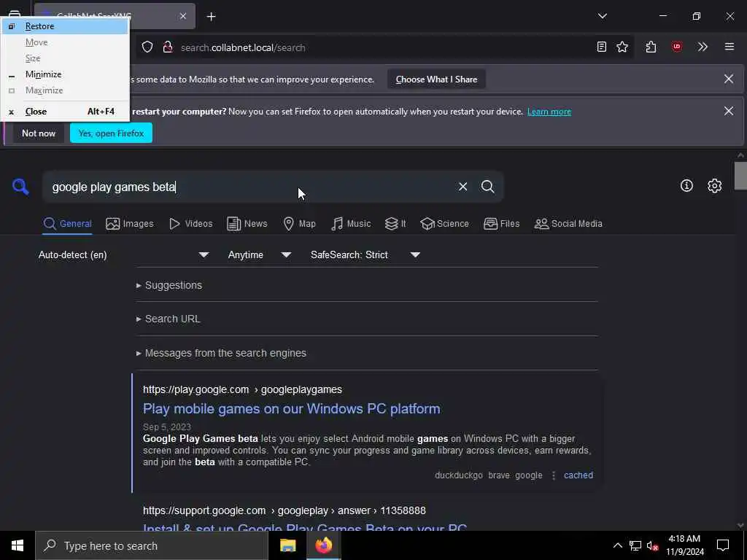
Task: Open the Learn more link
Action: tap(549, 112)
